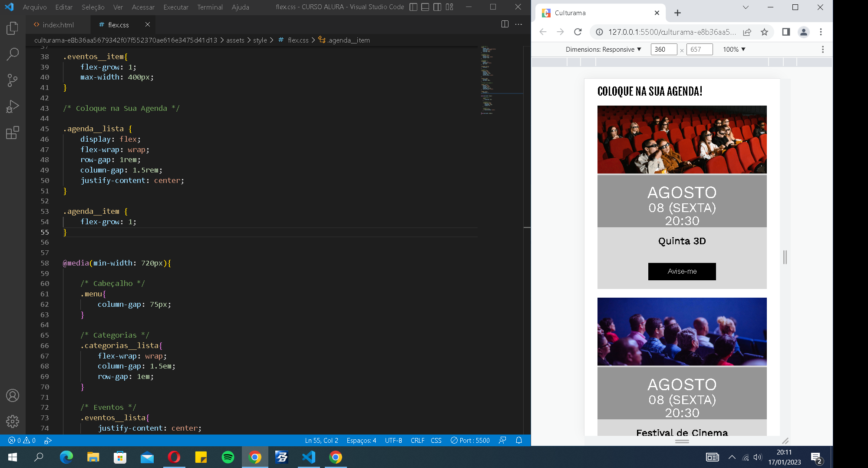Open Chrome tab search chevron
This screenshot has width=868, height=468.
coord(746,7)
